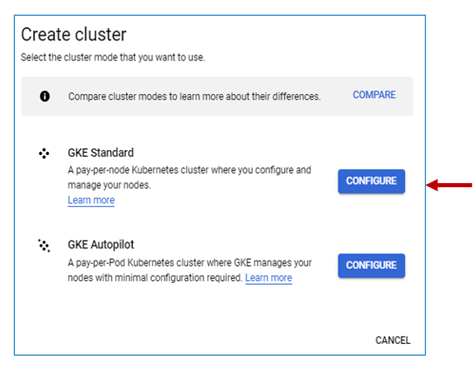
Task: Click the GKE Autopilot cluster dots icon
Action: point(44,245)
